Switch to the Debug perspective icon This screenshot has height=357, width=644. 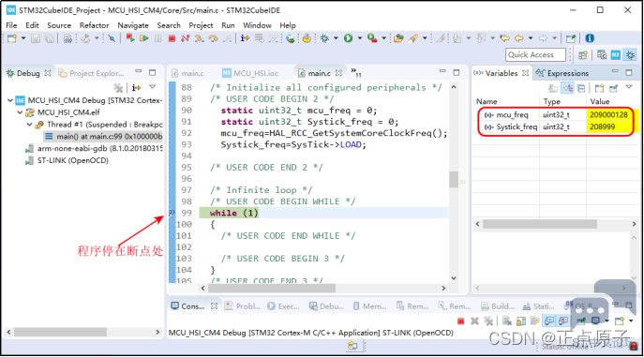pos(630,54)
